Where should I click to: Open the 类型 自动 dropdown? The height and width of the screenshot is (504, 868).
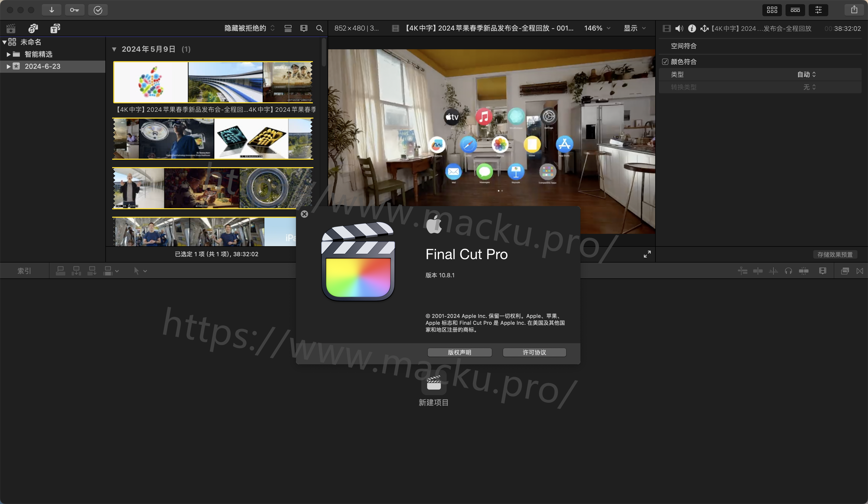(806, 74)
